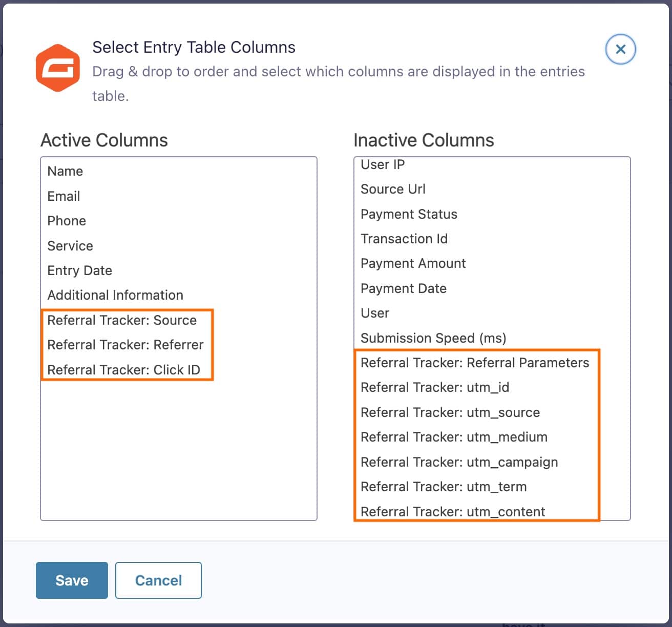Image resolution: width=672 pixels, height=627 pixels.
Task: Select the Phone active column
Action: click(x=67, y=221)
